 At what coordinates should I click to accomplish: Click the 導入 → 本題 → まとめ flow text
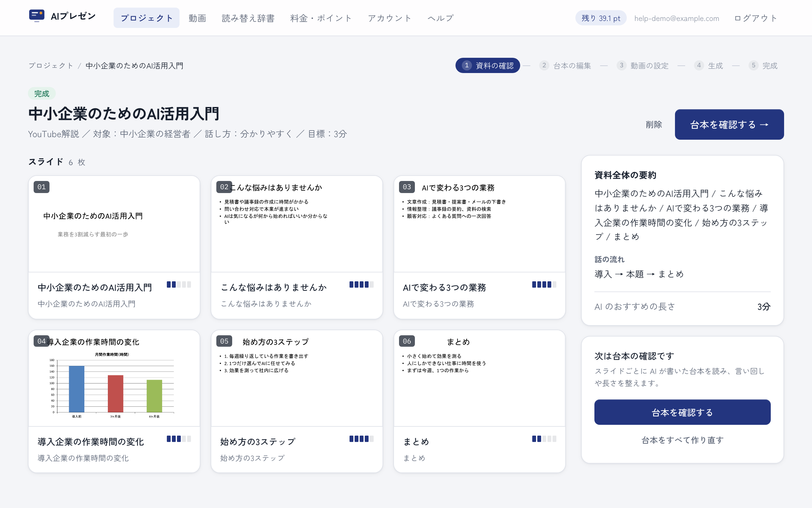[639, 274]
